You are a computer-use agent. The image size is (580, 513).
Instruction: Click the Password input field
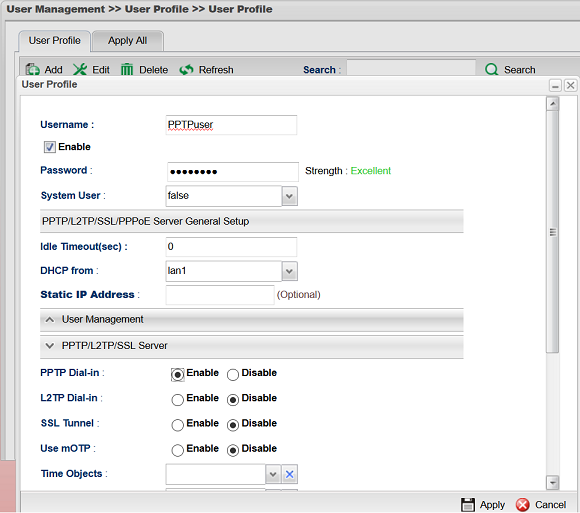point(233,172)
